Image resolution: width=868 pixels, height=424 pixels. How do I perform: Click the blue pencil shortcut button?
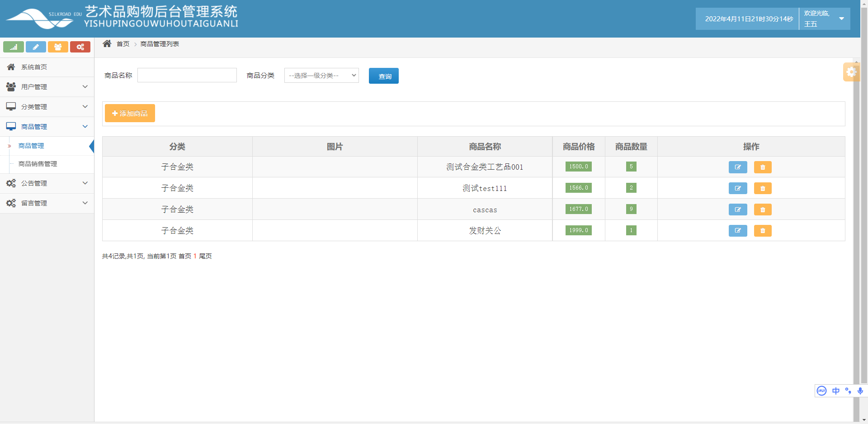[x=36, y=47]
